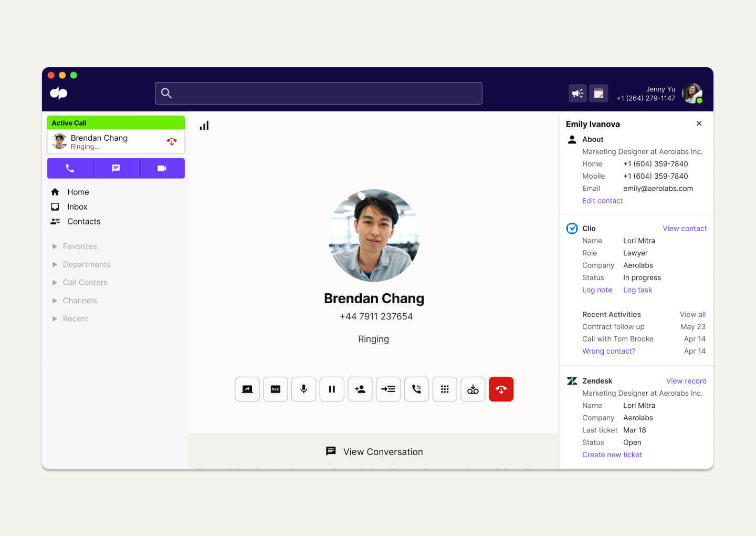Create new ticket in Zendesk panel
756x536 pixels.
[612, 454]
